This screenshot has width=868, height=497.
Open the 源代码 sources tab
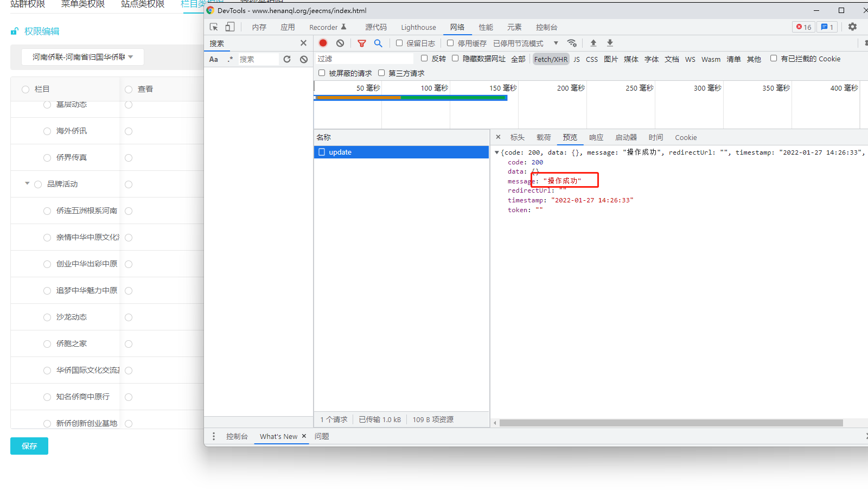376,27
